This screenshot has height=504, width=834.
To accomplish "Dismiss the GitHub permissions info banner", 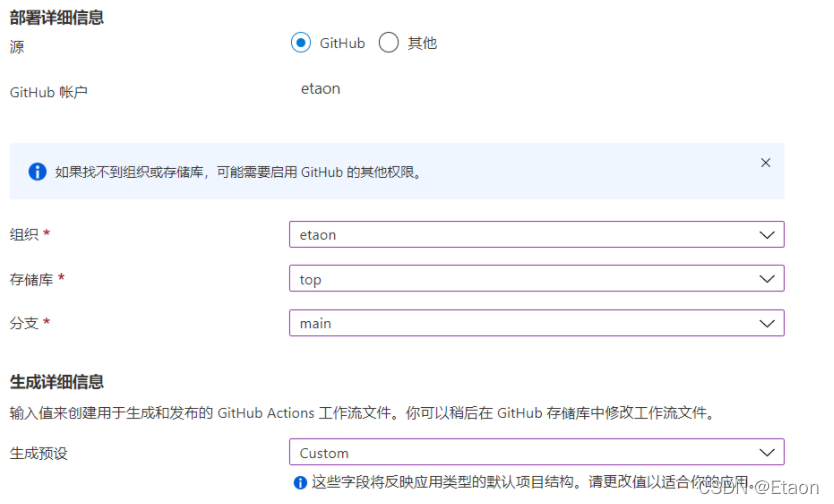I will point(765,163).
